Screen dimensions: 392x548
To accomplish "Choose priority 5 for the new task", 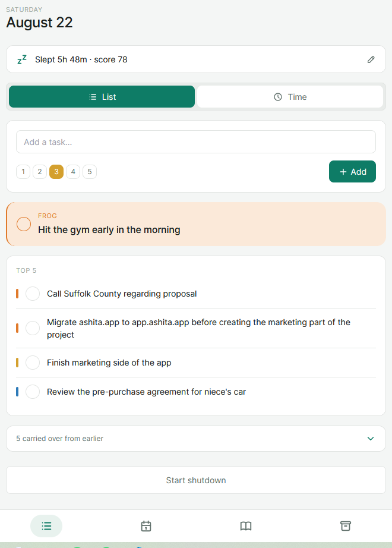I will click(x=90, y=172).
